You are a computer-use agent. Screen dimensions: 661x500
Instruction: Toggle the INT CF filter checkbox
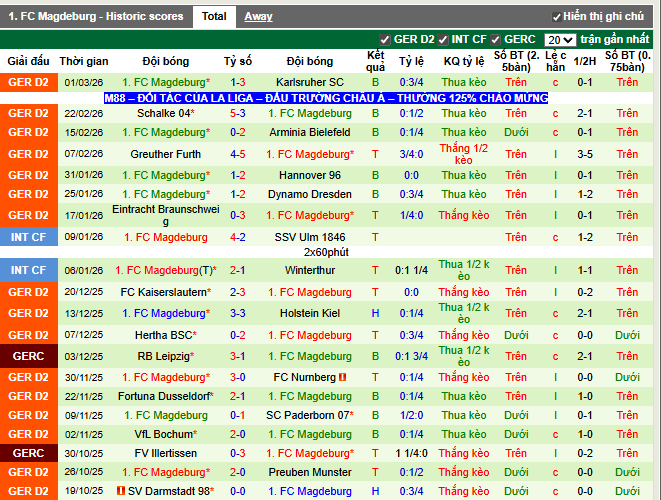click(443, 40)
